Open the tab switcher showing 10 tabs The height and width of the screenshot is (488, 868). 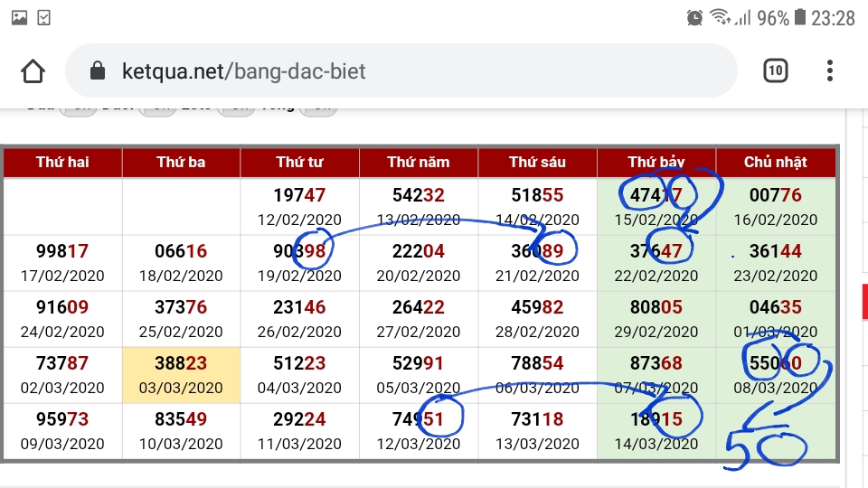[775, 70]
